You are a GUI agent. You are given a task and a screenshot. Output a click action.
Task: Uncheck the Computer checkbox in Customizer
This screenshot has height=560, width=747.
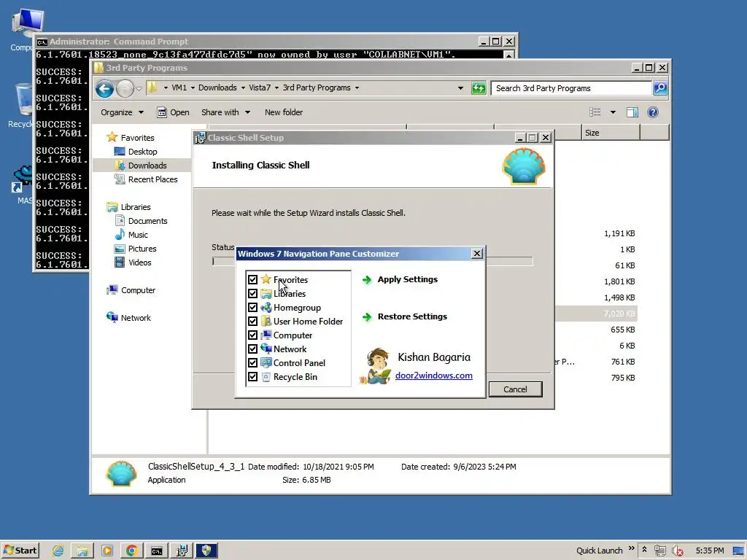point(253,335)
